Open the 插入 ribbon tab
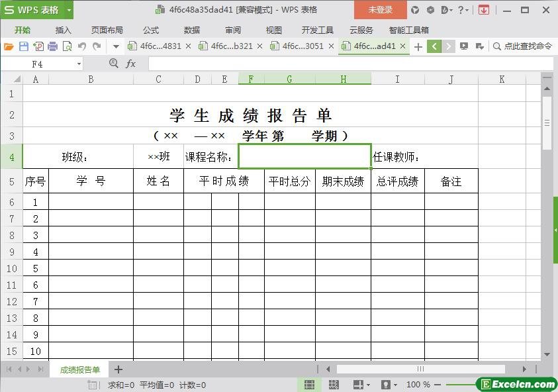Screen dimensions: 558x392 [x=63, y=30]
